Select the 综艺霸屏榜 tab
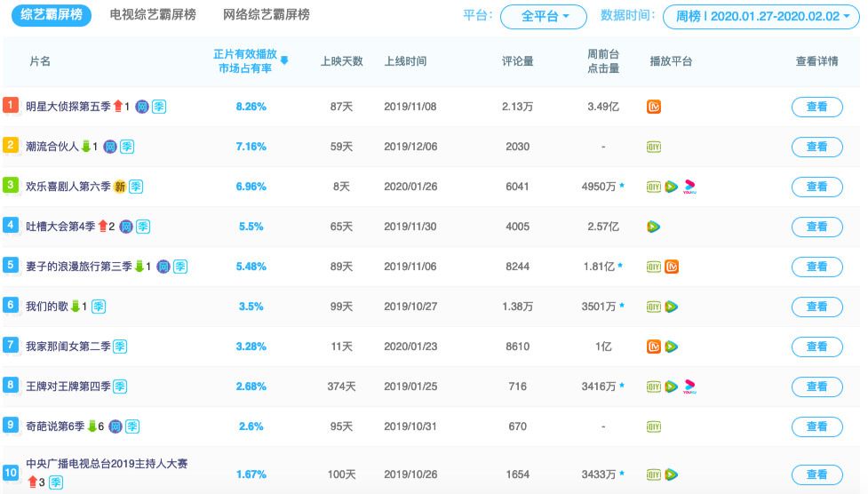 (52, 14)
